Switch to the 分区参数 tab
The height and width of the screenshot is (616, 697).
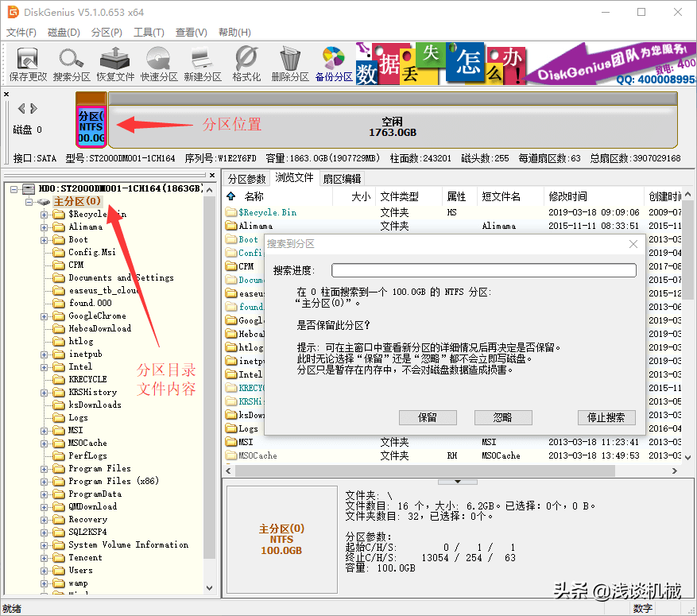(246, 179)
